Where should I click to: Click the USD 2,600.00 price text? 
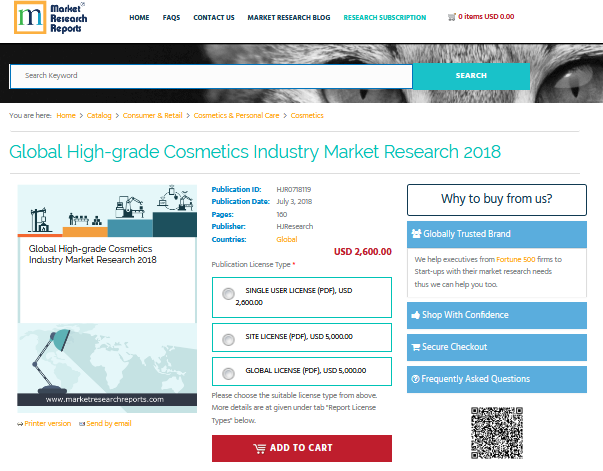(363, 252)
